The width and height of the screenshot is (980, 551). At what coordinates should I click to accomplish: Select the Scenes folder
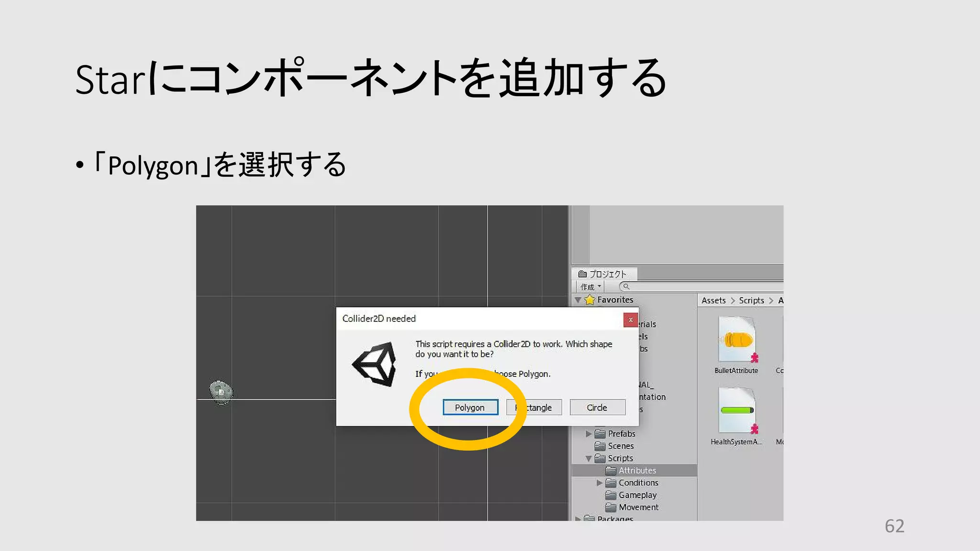(620, 446)
